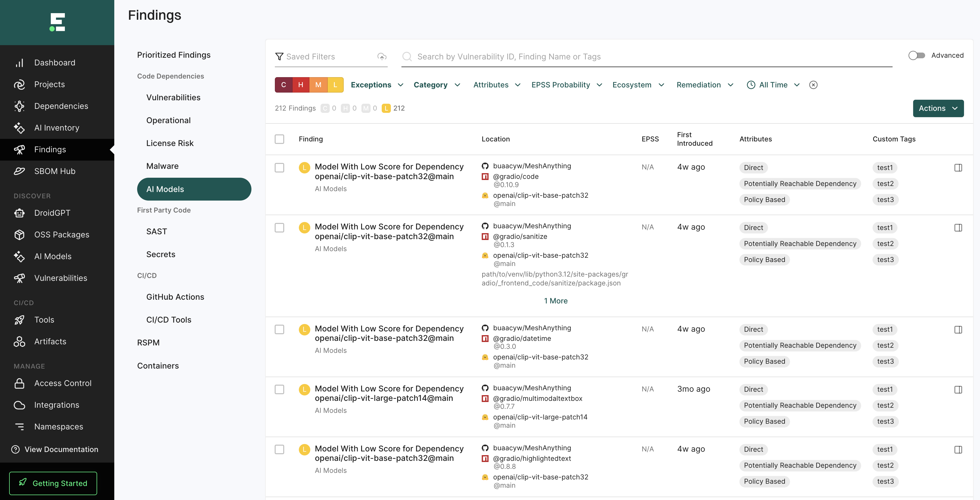Click the Projects icon in sidebar
This screenshot has width=980, height=500.
(19, 85)
